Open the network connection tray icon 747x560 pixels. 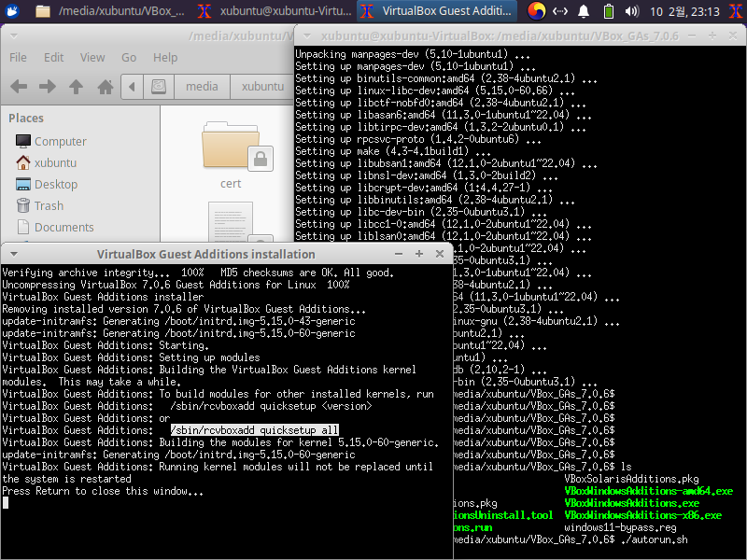pyautogui.click(x=560, y=11)
